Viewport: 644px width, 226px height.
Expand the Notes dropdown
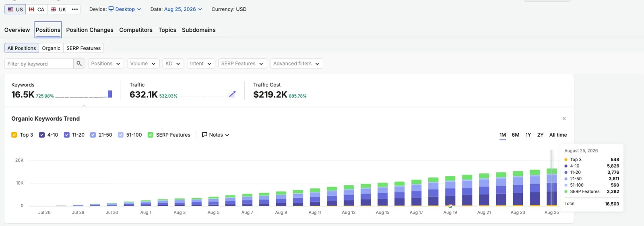click(215, 135)
